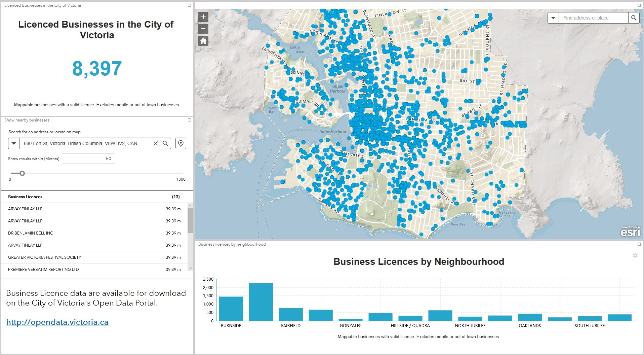Maximize the Business licences by neighbourhood panel

[x=639, y=244]
